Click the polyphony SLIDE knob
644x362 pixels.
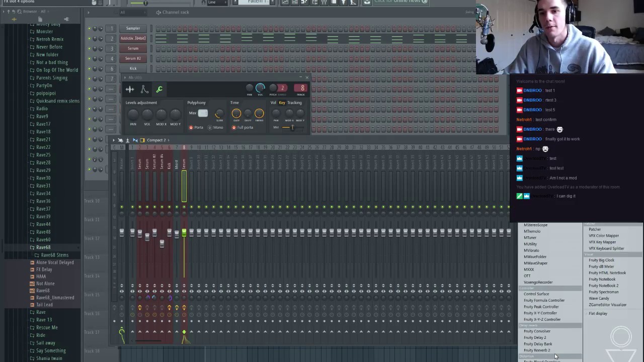(x=219, y=114)
